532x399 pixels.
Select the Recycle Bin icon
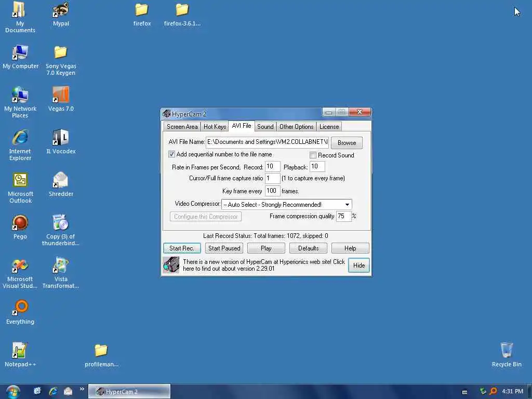[507, 355]
